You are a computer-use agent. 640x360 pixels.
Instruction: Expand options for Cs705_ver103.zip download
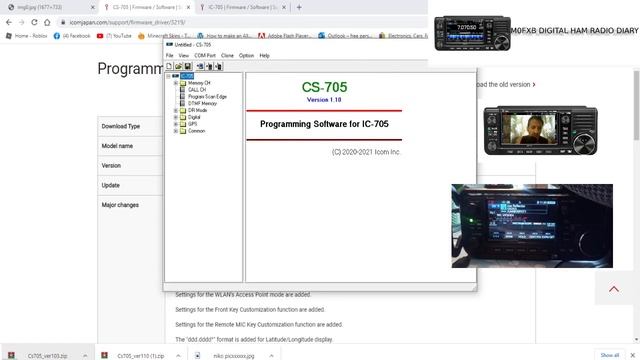pyautogui.click(x=85, y=356)
